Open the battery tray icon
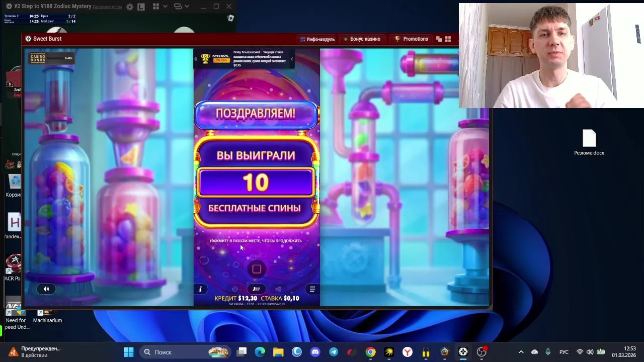 601,352
